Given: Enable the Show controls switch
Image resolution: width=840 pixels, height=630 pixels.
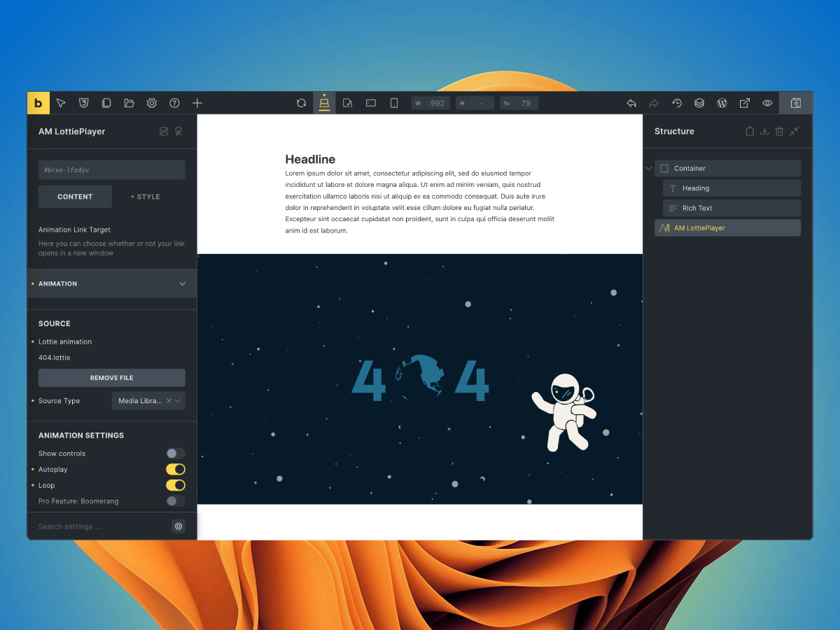Looking at the screenshot, I should [176, 454].
